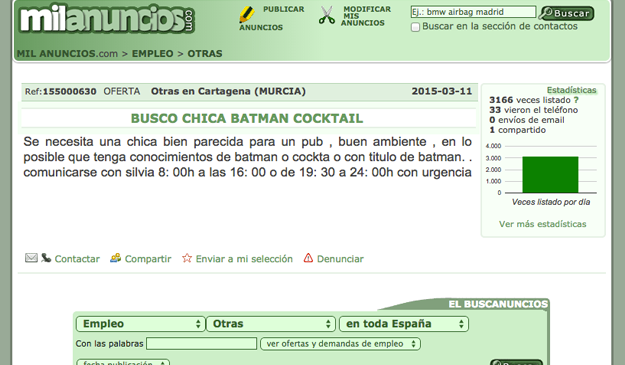The height and width of the screenshot is (365, 625).
Task: Toggle 'Buscar en la sección de contactos' checkbox
Action: click(x=415, y=27)
